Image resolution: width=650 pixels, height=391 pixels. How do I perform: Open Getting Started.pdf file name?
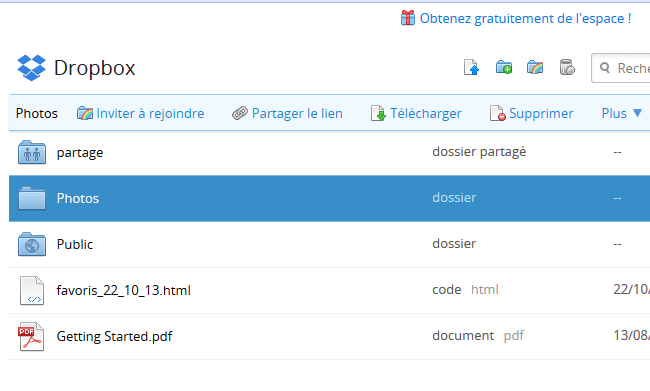pyautogui.click(x=114, y=336)
